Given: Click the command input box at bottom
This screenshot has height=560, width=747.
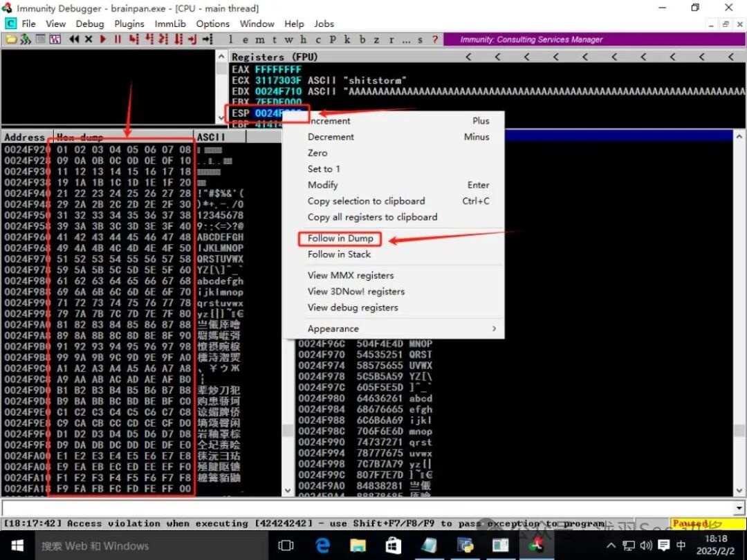Looking at the screenshot, I should [x=368, y=508].
